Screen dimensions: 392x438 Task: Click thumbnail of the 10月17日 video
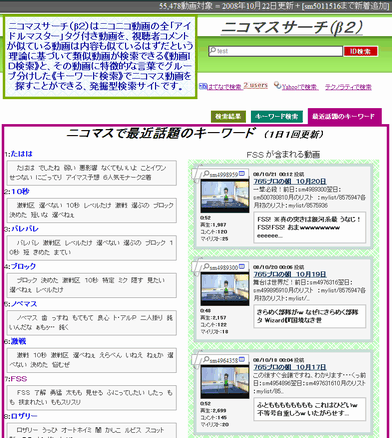pyautogui.click(x=225, y=382)
